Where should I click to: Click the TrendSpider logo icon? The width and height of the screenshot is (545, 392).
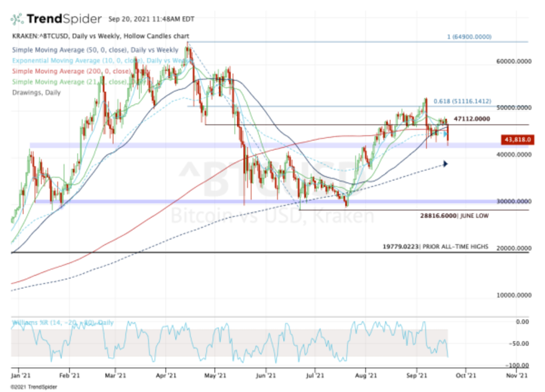pyautogui.click(x=16, y=18)
